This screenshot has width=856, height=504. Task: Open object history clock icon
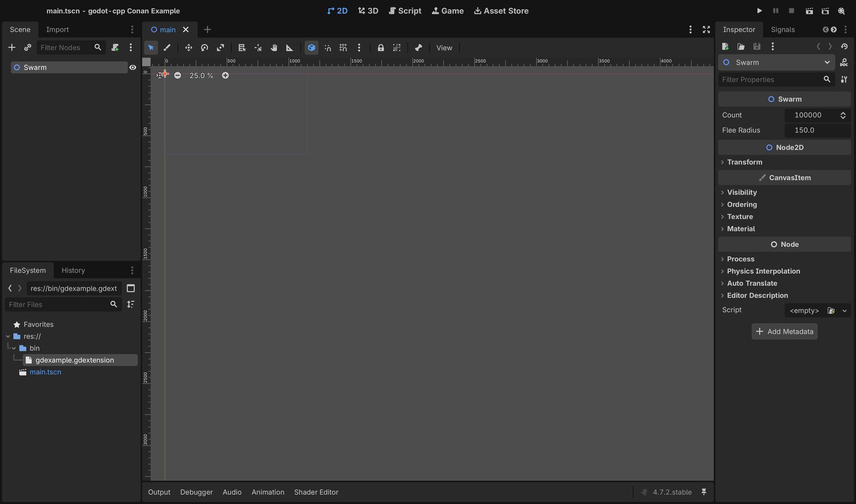click(844, 47)
